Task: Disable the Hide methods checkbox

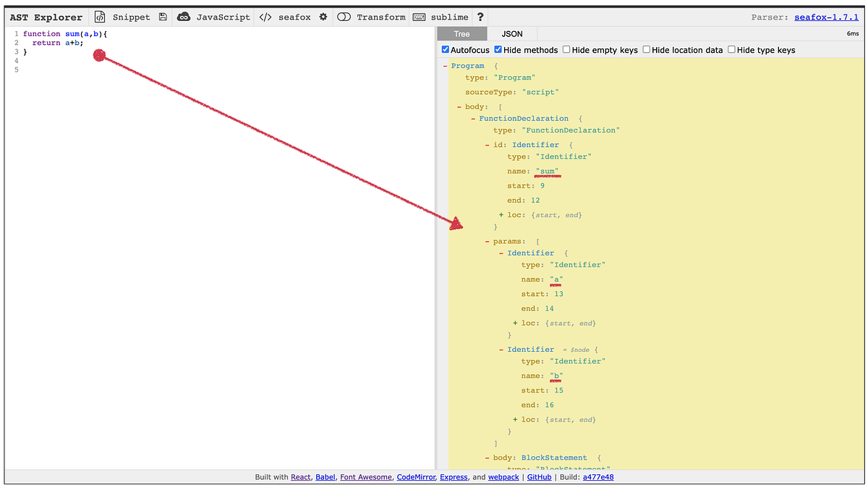Action: click(x=498, y=49)
